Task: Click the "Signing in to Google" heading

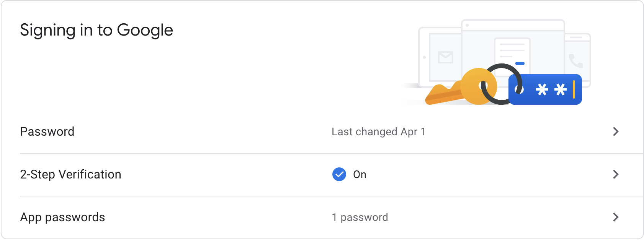Action: [x=96, y=30]
